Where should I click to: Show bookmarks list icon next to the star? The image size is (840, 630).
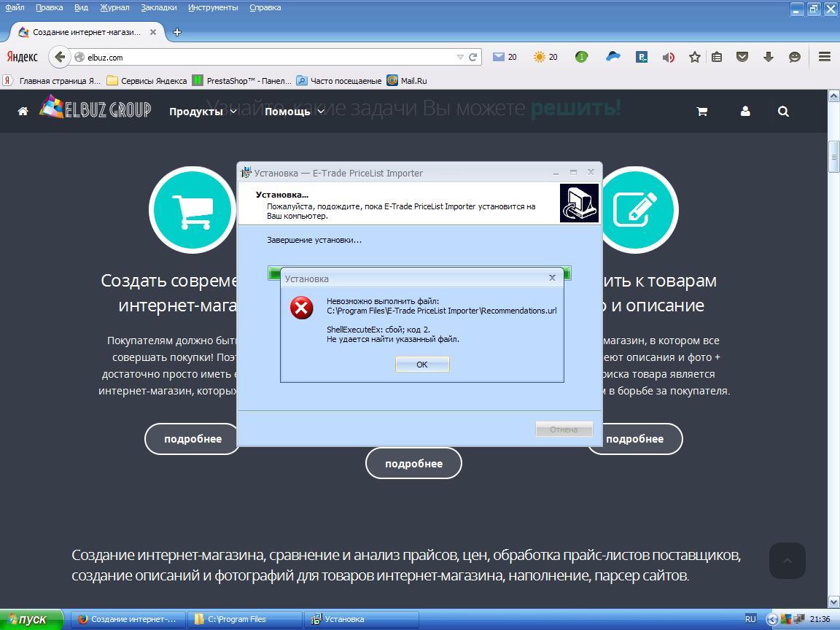717,57
